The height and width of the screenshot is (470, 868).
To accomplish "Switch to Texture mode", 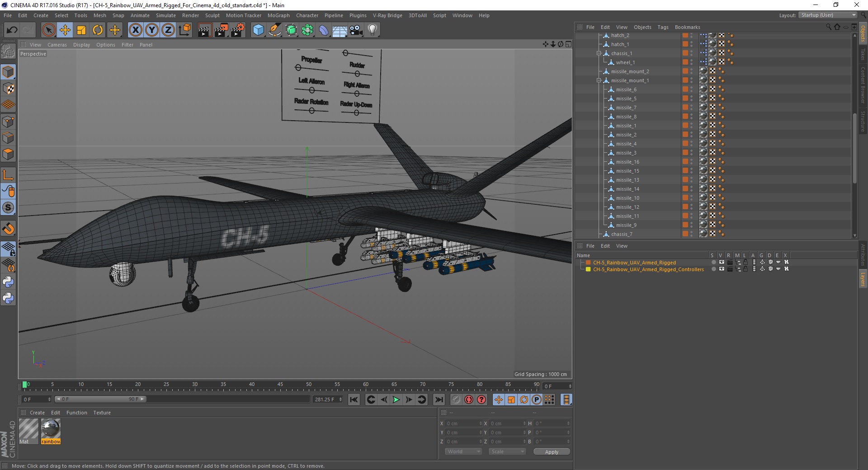I will (x=8, y=89).
